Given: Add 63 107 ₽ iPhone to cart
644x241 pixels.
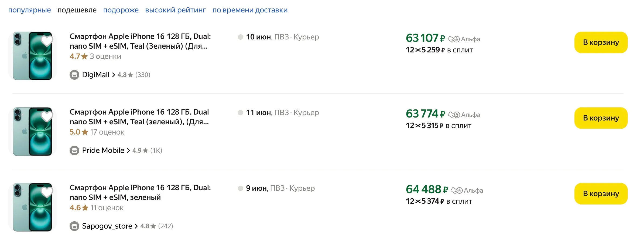Looking at the screenshot, I should 601,42.
